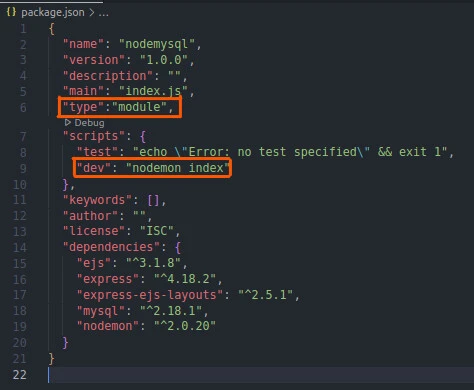Click the "version" key
The image size is (474, 390).
[x=94, y=60]
